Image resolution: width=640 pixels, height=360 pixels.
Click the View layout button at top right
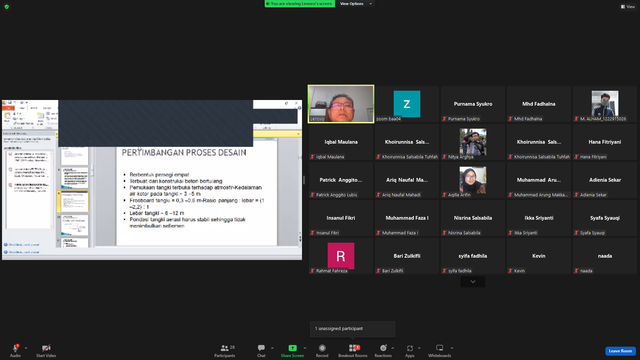tap(628, 7)
